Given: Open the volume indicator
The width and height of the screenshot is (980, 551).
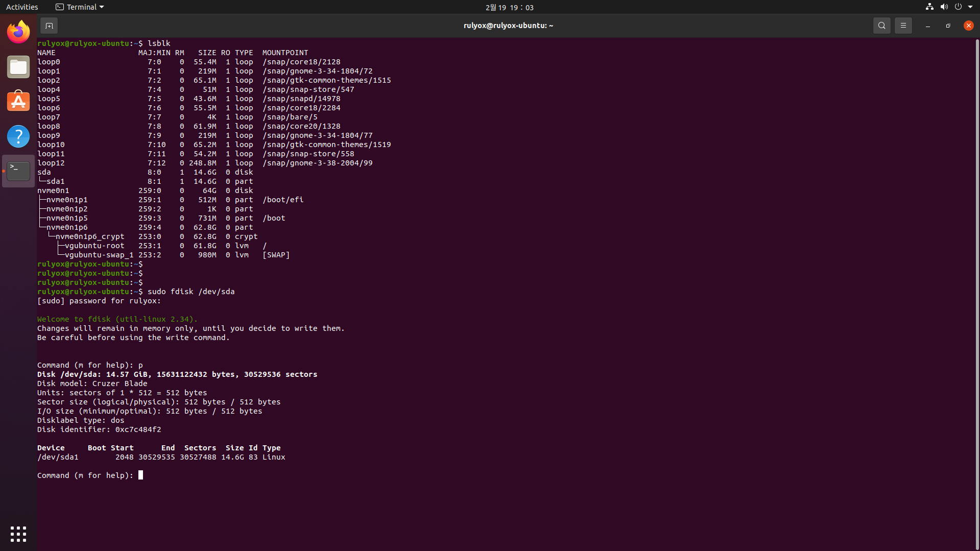Looking at the screenshot, I should coord(944,7).
